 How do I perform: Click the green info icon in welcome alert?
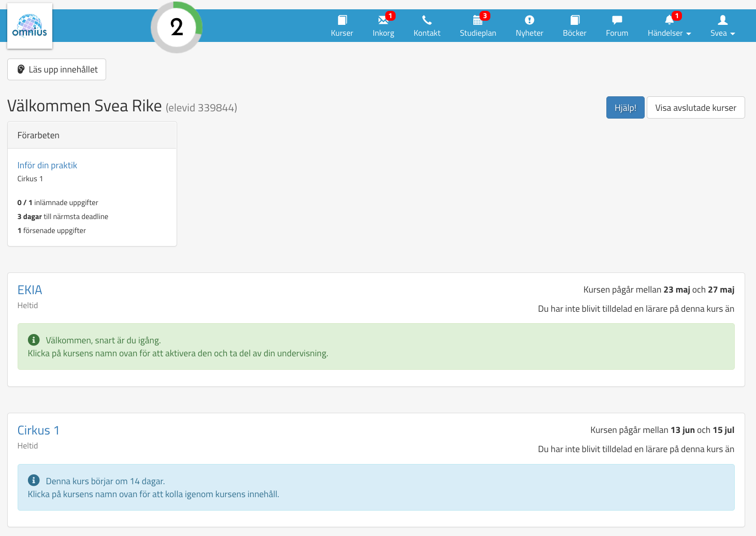[x=34, y=340]
